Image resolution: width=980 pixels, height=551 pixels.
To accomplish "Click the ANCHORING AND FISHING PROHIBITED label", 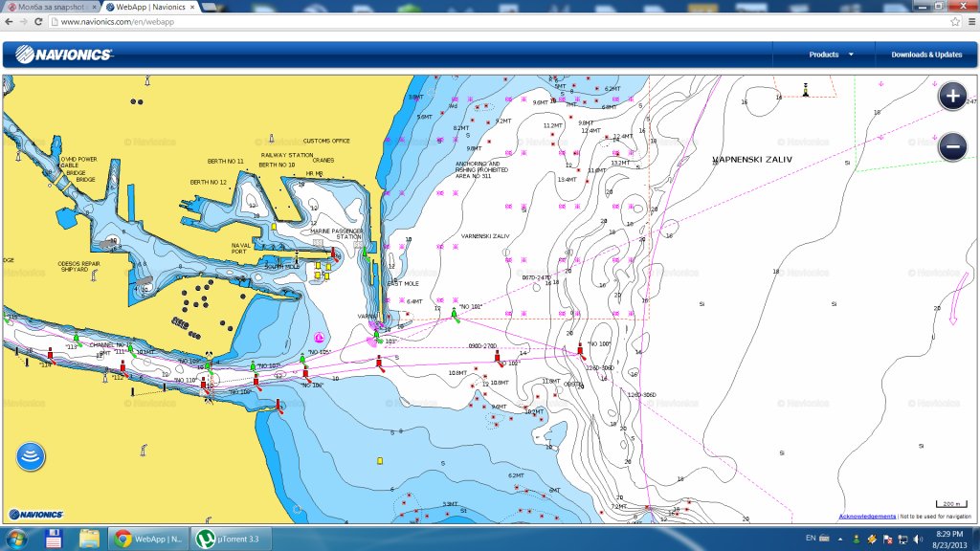I will coord(481,169).
